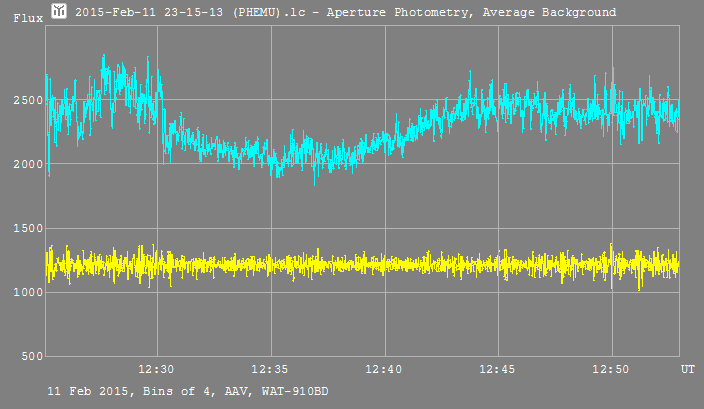Select the 12:30 time axis label

coord(156,370)
